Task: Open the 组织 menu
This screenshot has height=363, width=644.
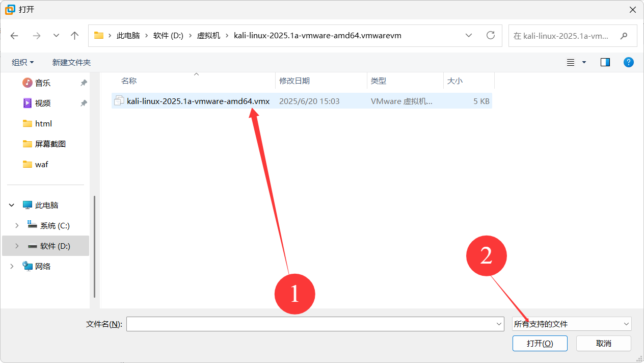Action: 23,62
